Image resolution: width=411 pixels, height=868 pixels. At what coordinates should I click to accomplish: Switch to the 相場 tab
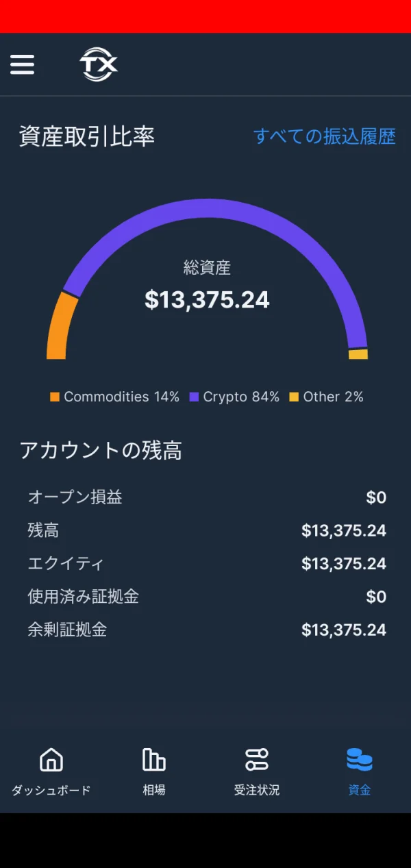(153, 771)
